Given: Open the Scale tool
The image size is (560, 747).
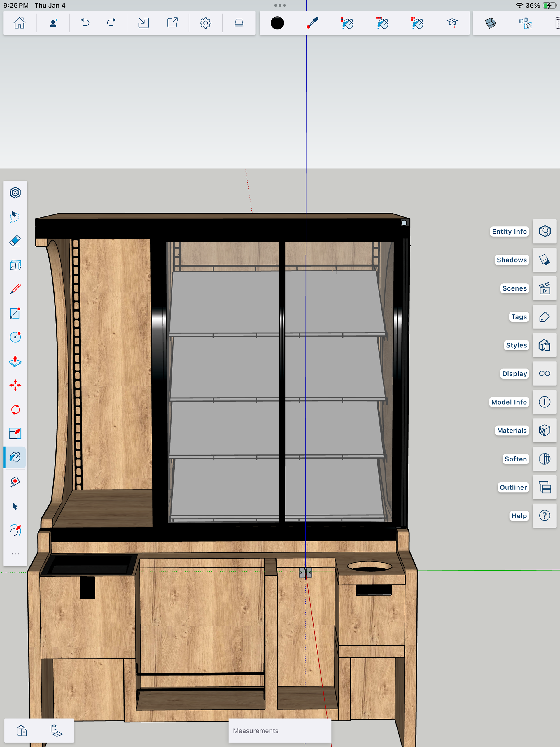Looking at the screenshot, I should tap(15, 433).
